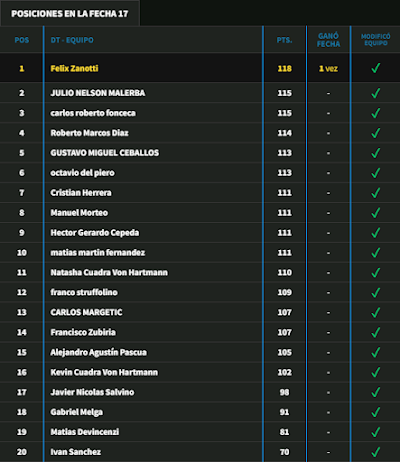Select GUSTAVO MIGUEL CEBALLOS in standings
The width and height of the screenshot is (400, 462).
(105, 153)
